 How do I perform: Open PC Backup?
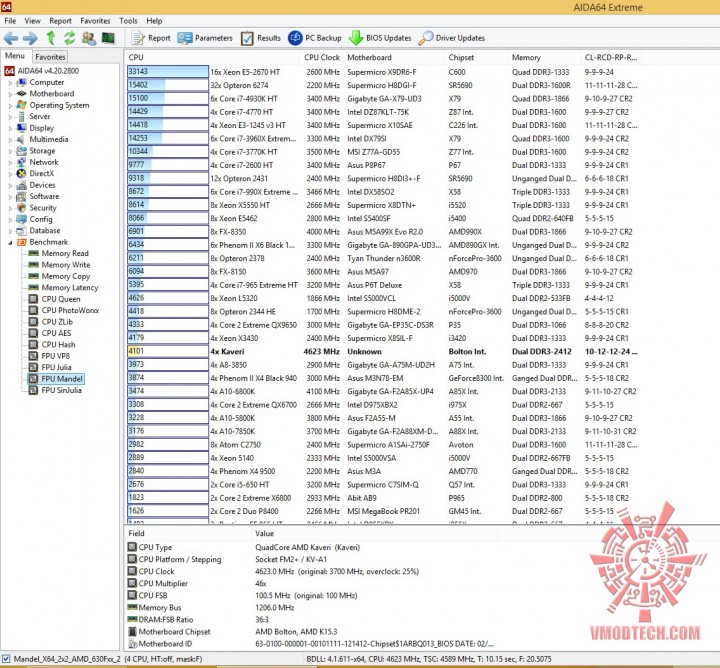[315, 38]
